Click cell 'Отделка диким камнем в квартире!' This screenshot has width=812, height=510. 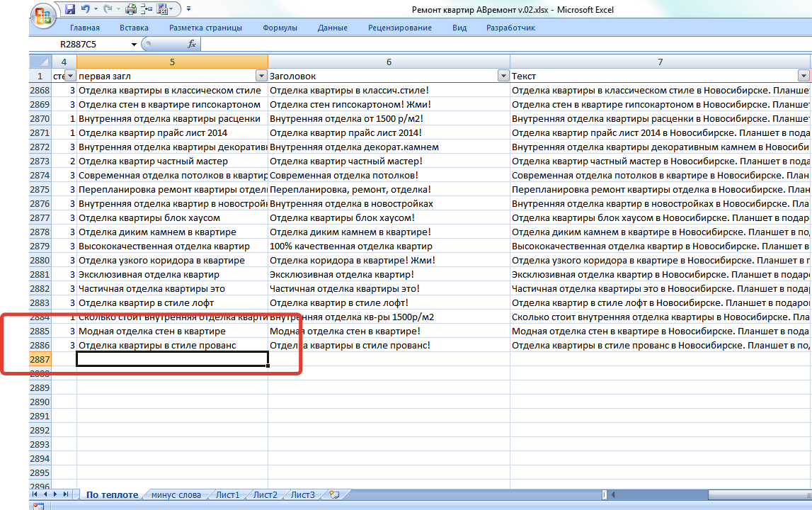pyautogui.click(x=389, y=232)
